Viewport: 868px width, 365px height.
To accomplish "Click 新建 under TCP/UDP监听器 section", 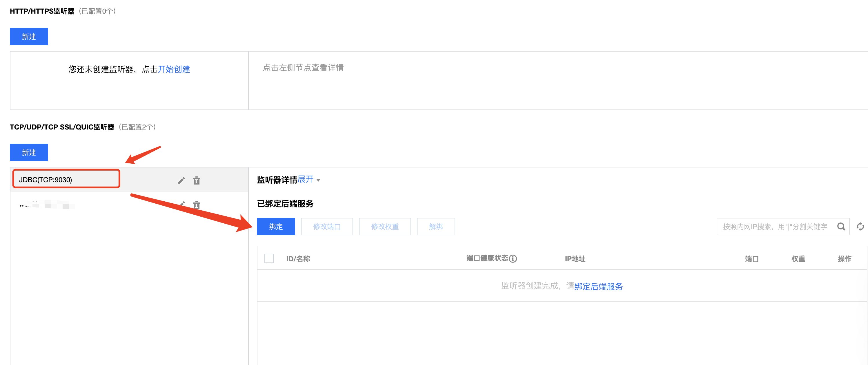I will [x=29, y=152].
